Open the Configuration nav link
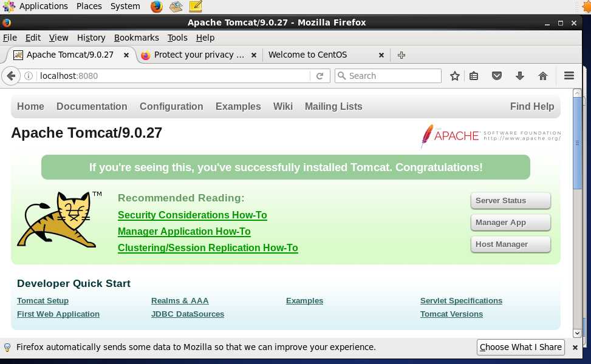591x364 pixels. click(x=171, y=107)
